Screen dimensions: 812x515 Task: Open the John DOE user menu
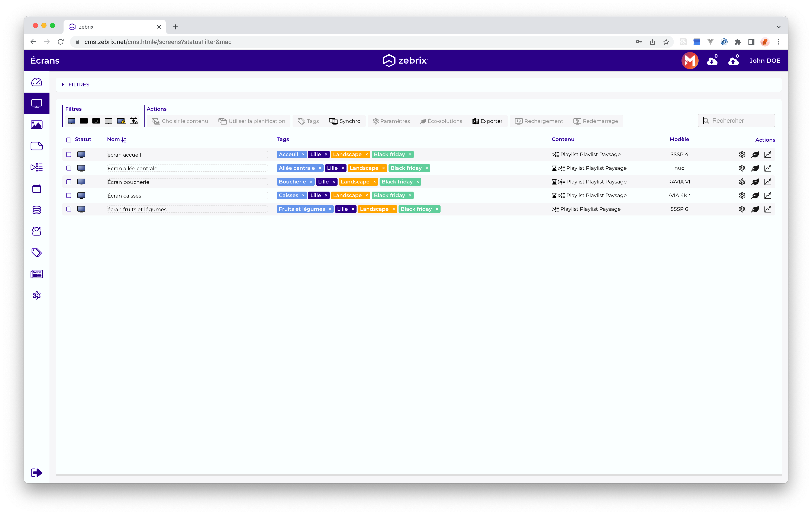[x=764, y=61]
